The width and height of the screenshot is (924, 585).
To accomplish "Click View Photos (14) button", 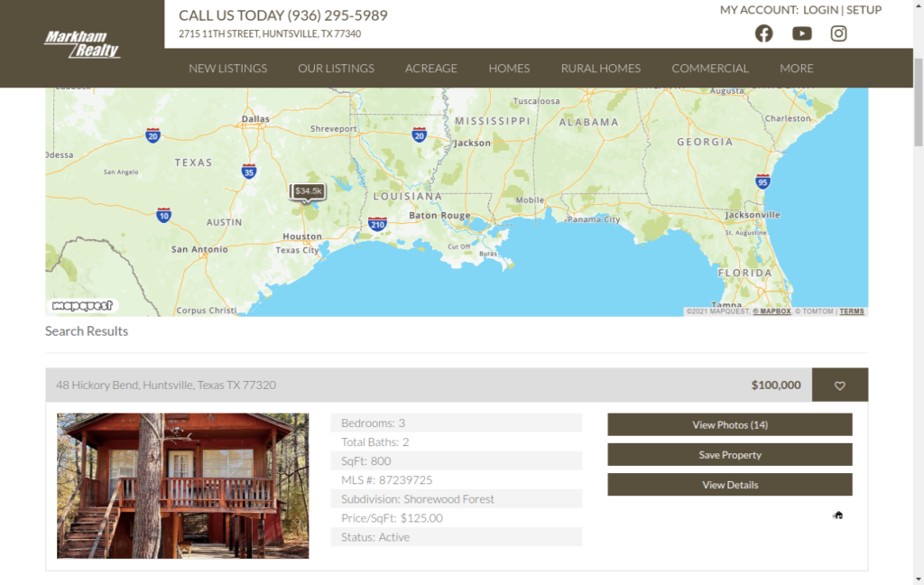I will pyautogui.click(x=730, y=424).
